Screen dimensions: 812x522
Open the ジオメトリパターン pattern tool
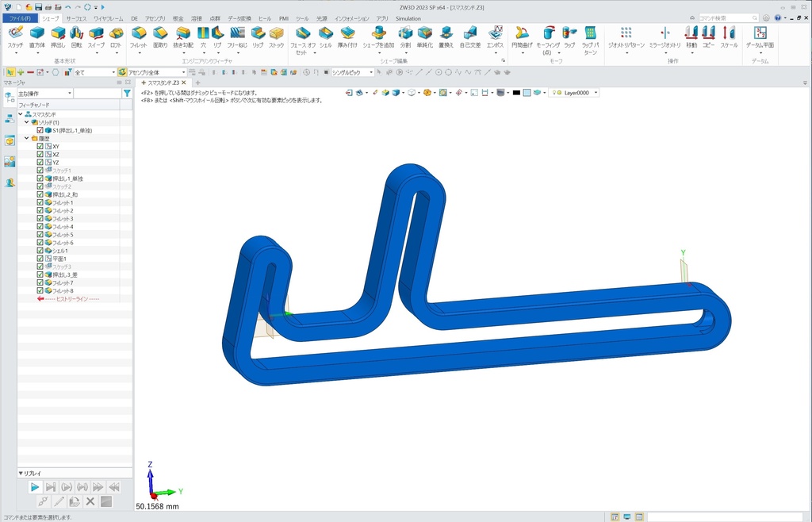point(626,37)
